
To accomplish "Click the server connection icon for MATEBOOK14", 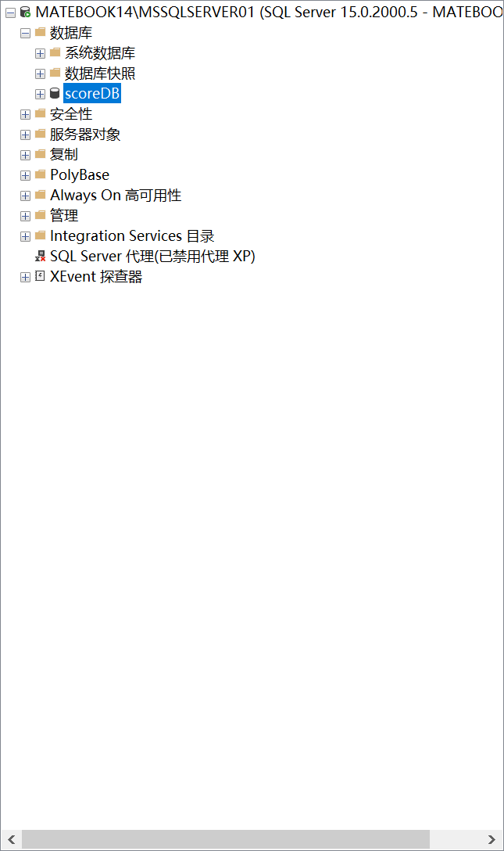I will 25,12.
